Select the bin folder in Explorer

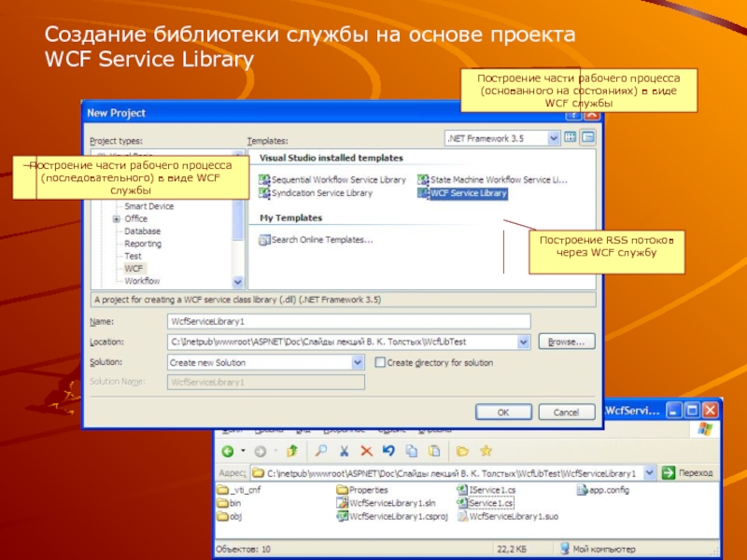point(229,503)
